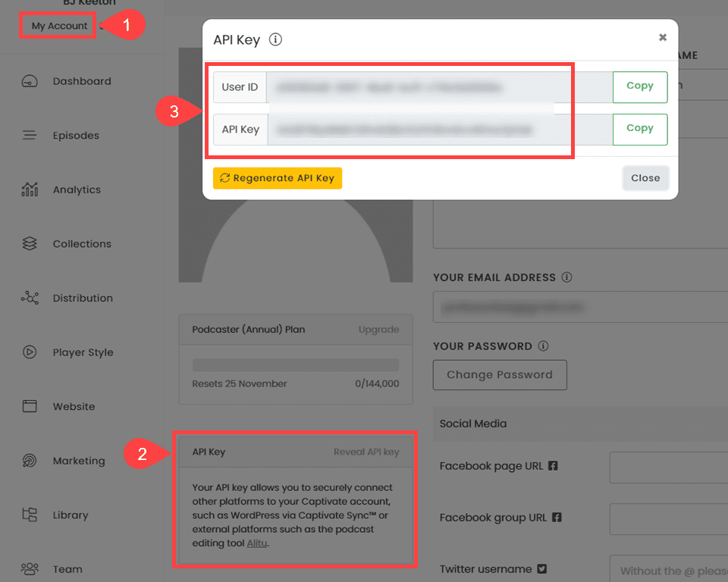
Task: Select Library from the sidebar menu
Action: click(29, 515)
